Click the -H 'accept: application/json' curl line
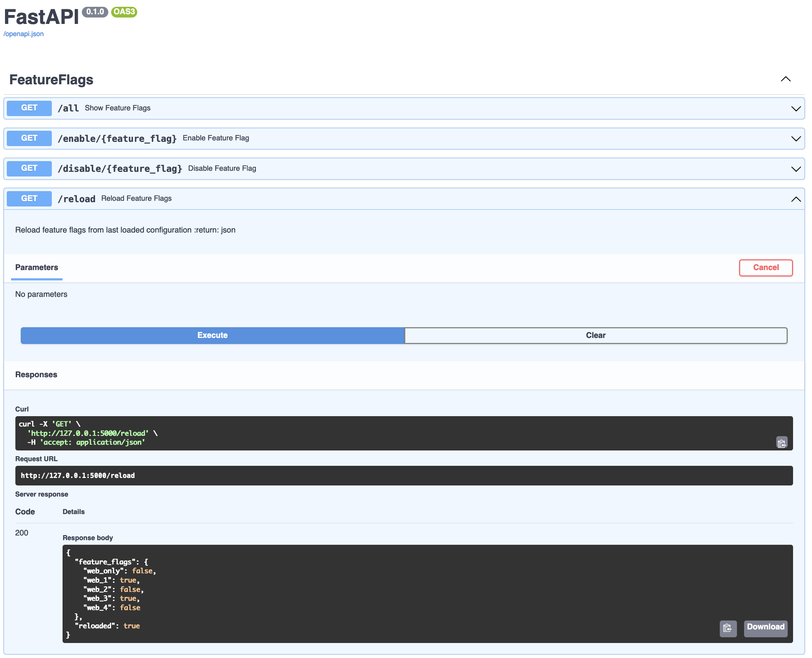Viewport: 812px width, 658px height. click(x=86, y=442)
